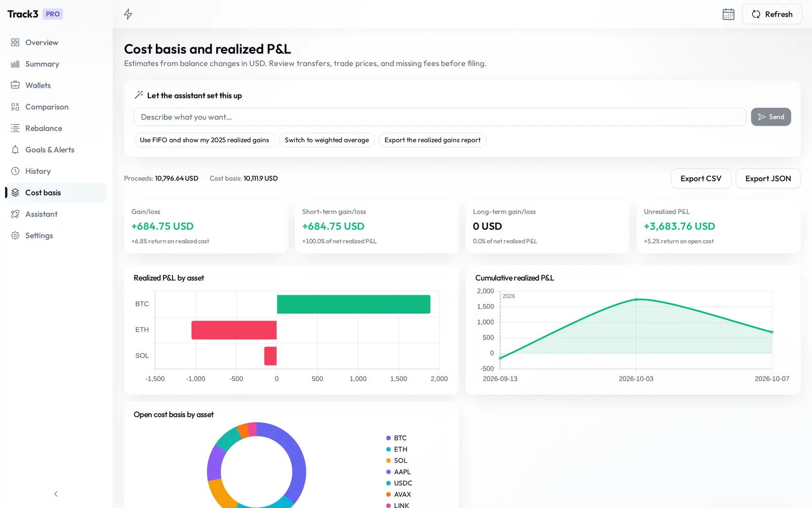Go to Summary in the sidebar
This screenshot has width=812, height=508.
56,64
